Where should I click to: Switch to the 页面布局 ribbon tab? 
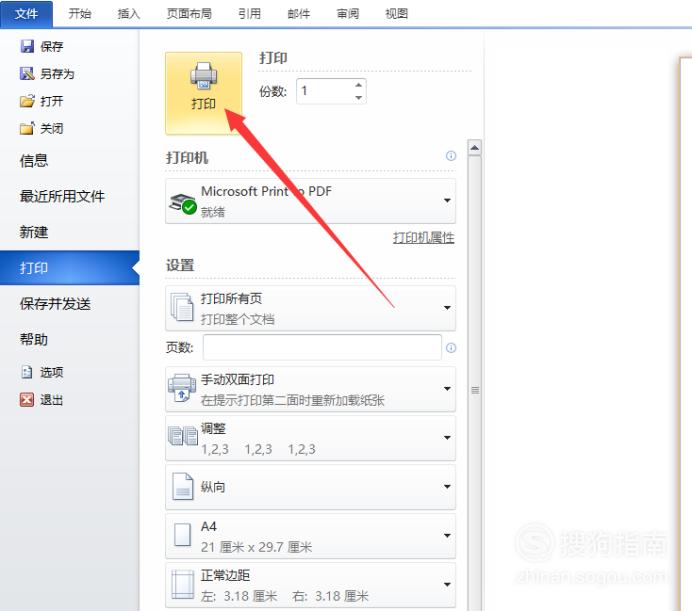(x=189, y=14)
